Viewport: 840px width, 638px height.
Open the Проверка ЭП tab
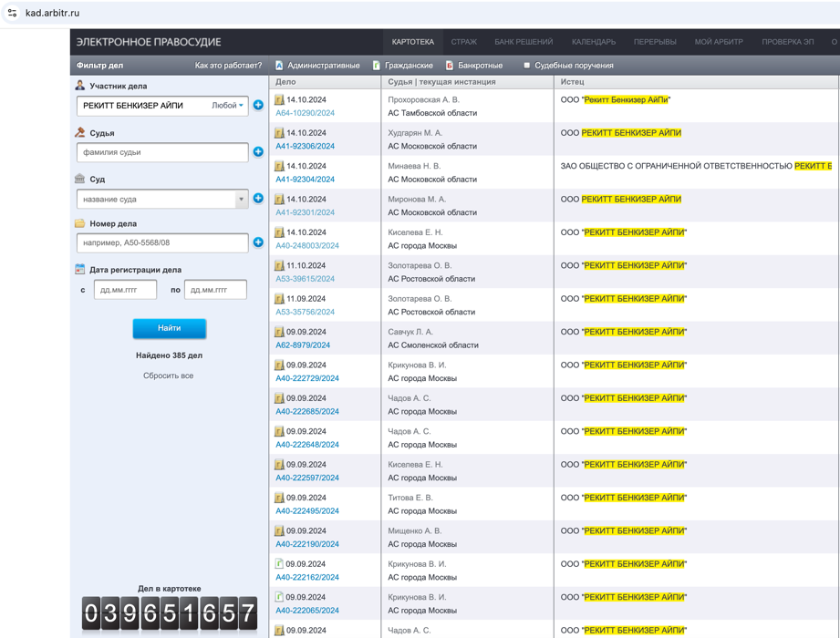[x=787, y=42]
